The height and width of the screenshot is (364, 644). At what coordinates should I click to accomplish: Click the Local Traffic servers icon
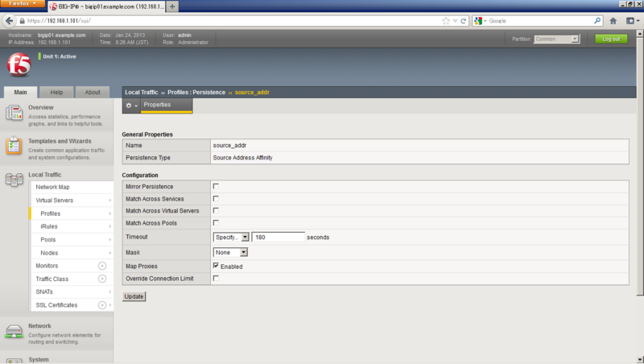14,180
